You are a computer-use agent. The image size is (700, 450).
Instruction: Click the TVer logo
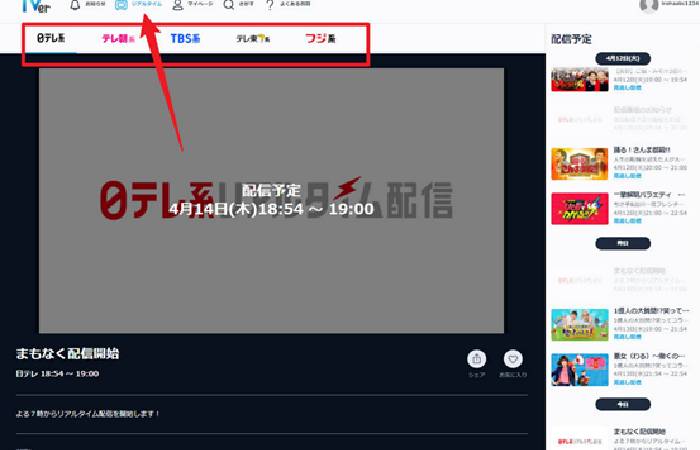(36, 6)
